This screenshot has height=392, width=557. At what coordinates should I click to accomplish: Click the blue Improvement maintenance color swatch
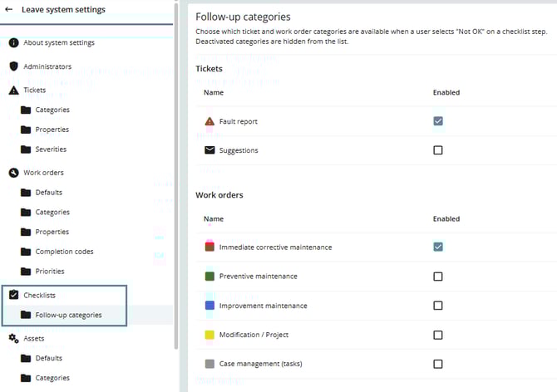(209, 306)
